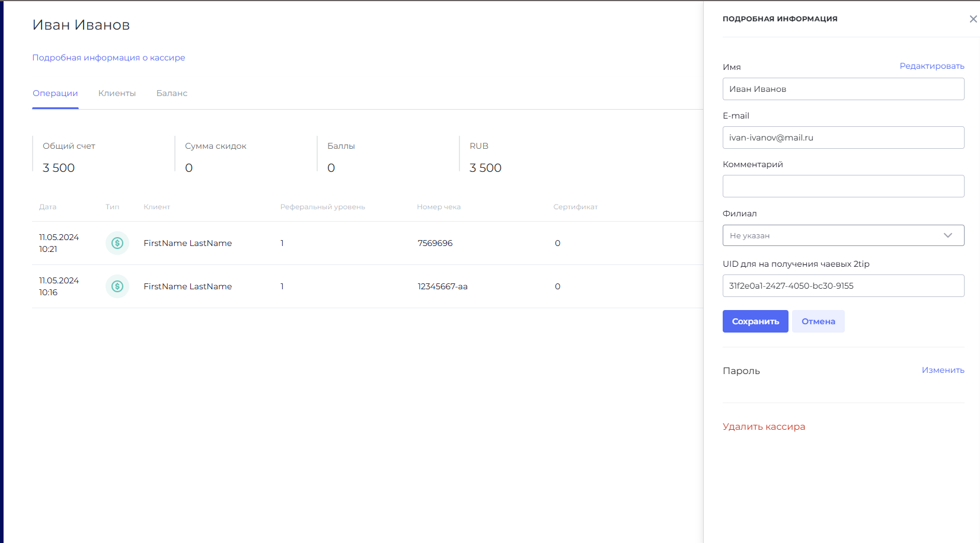The height and width of the screenshot is (543, 980).
Task: Focus the UID для получения чаевых field
Action: coord(843,286)
